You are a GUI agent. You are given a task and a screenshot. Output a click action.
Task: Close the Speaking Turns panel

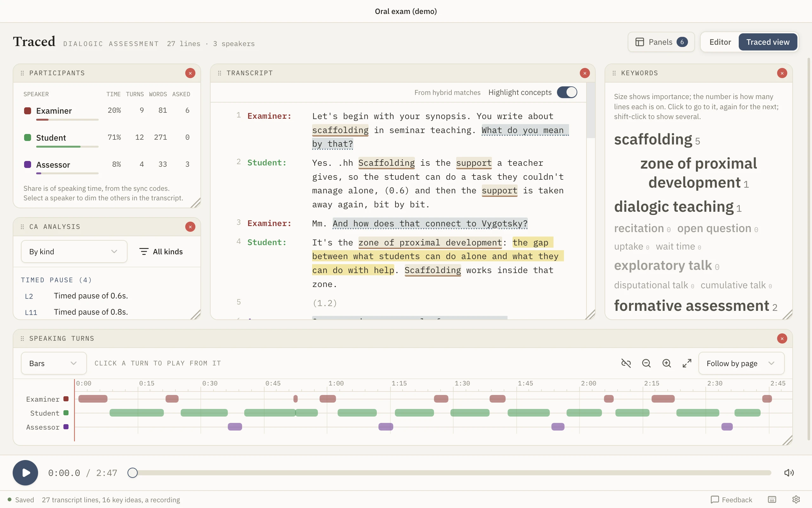click(x=782, y=338)
